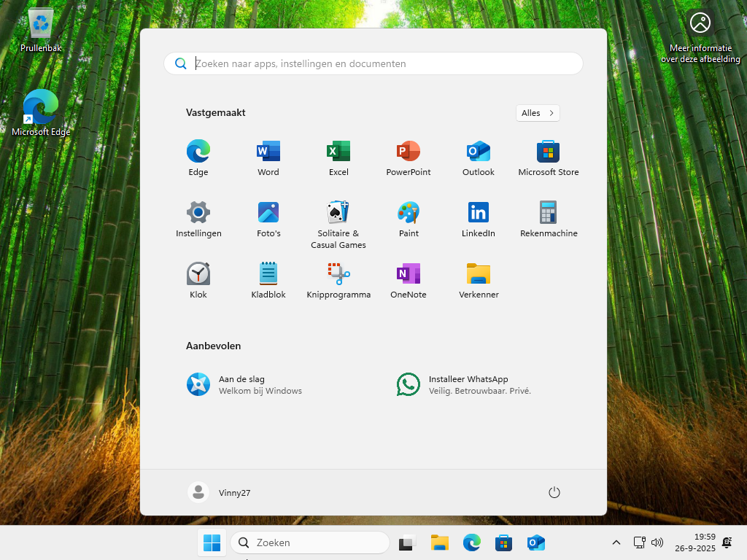The width and height of the screenshot is (747, 560).
Task: Open Instellingen gear app
Action: tap(198, 219)
